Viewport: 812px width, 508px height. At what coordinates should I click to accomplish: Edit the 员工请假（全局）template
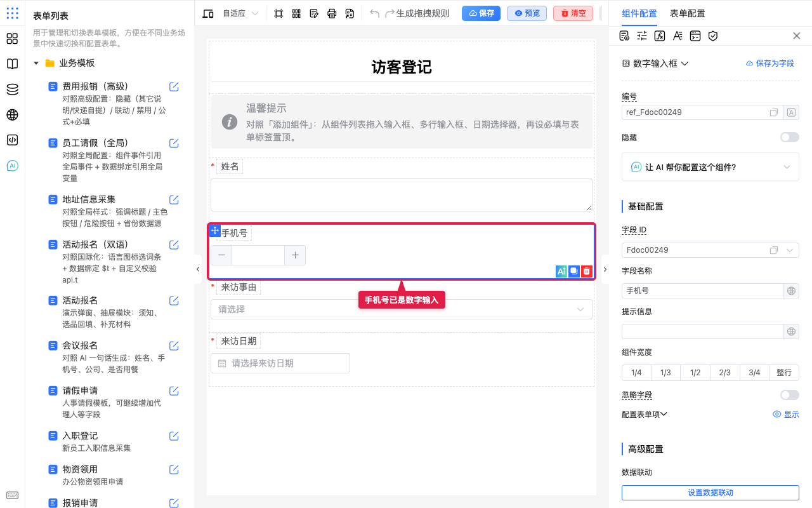[174, 143]
